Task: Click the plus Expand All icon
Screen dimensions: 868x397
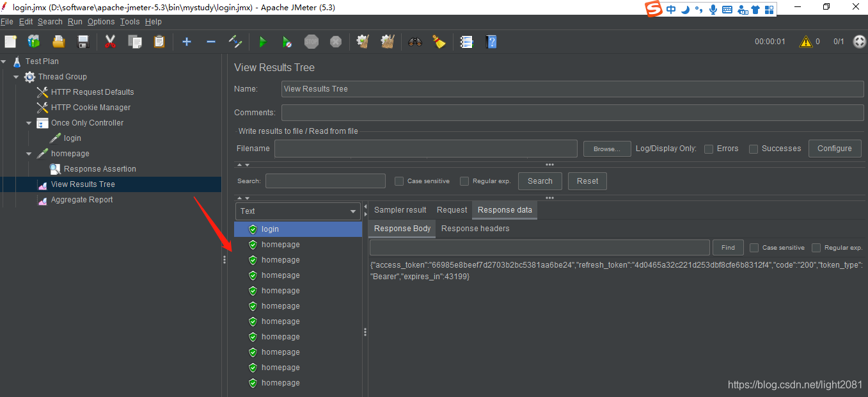Action: pyautogui.click(x=187, y=42)
